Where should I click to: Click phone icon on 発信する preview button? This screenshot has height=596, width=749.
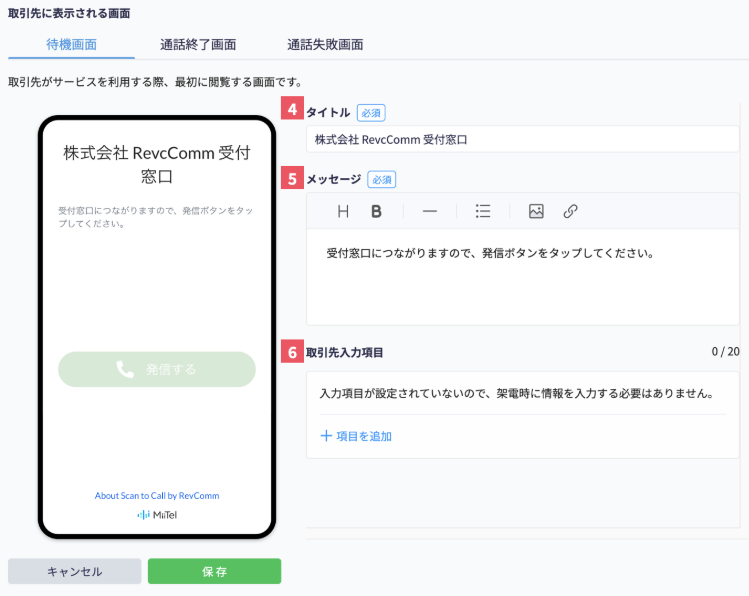(x=125, y=369)
